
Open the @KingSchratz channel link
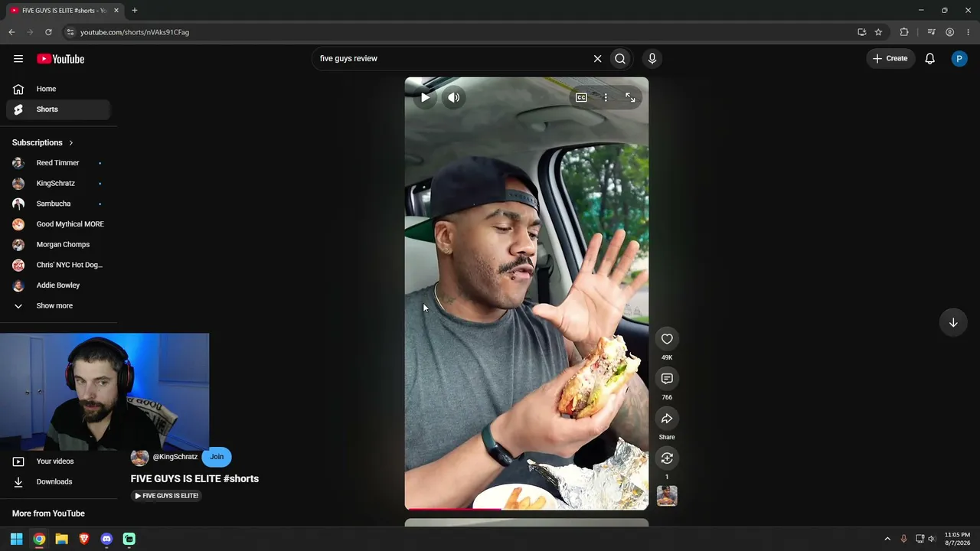[175, 457]
